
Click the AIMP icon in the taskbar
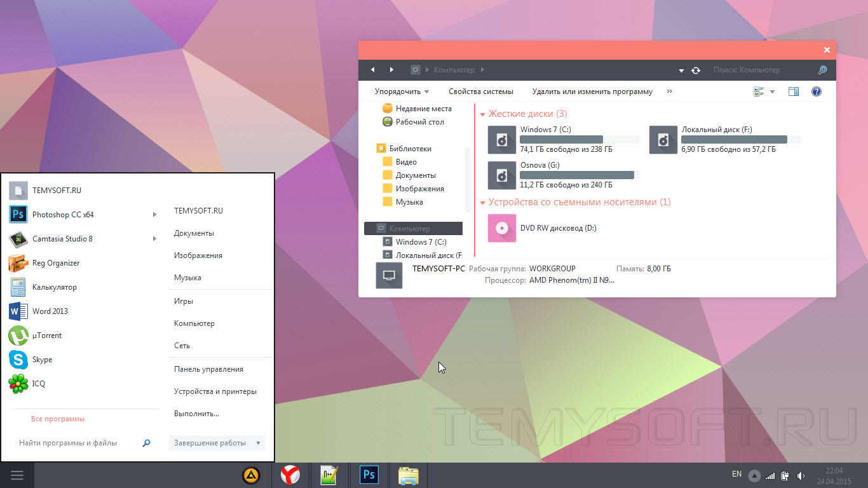252,475
